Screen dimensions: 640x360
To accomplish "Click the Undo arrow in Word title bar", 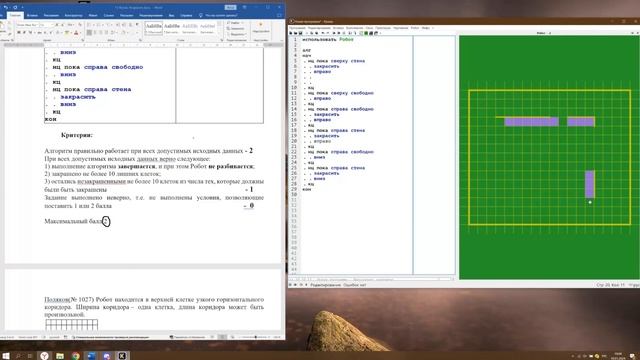I will pyautogui.click(x=6, y=7).
